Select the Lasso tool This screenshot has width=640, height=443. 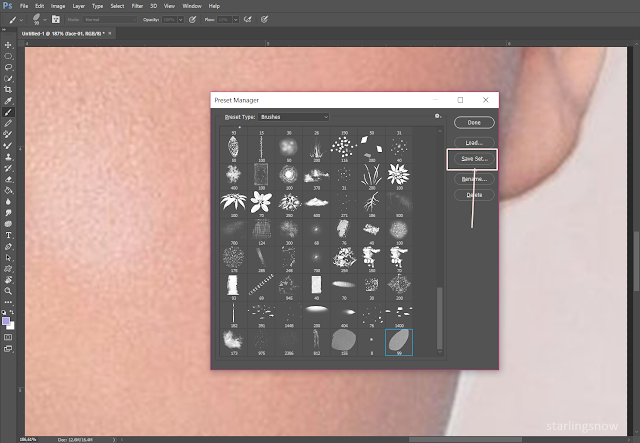[x=8, y=67]
